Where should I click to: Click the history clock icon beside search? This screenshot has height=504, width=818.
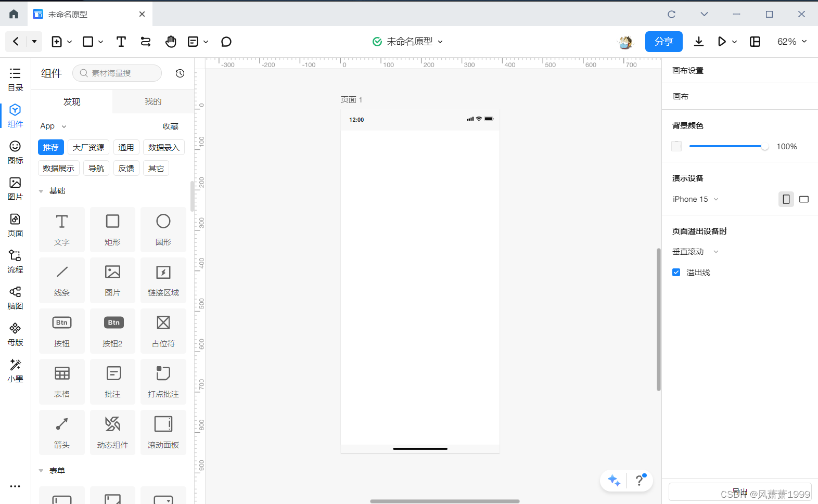click(x=180, y=73)
